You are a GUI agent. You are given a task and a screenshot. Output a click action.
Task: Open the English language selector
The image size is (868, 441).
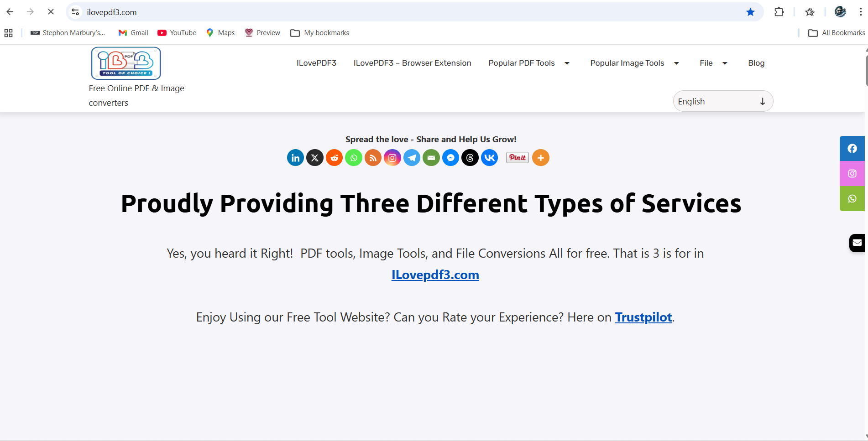(723, 101)
